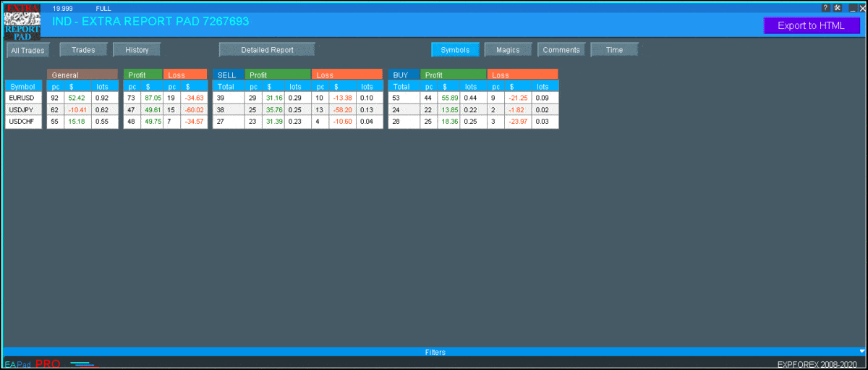The width and height of the screenshot is (868, 370).
Task: Group report by Time
Action: (x=614, y=50)
